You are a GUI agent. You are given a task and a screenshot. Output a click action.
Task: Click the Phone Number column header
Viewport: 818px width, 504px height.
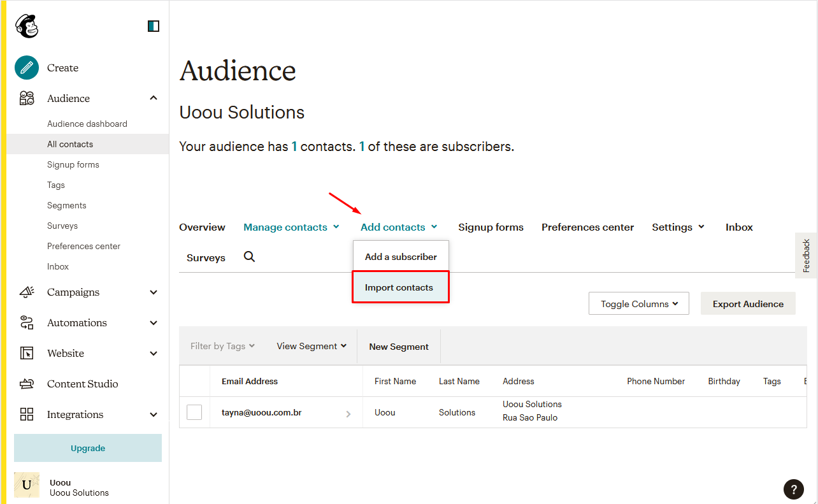pos(656,381)
